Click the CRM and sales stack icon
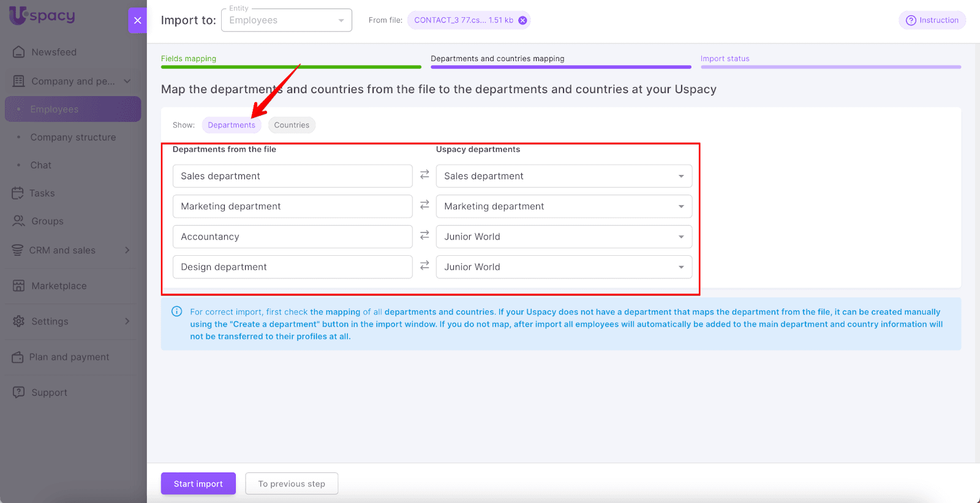The image size is (980, 503). tap(18, 250)
